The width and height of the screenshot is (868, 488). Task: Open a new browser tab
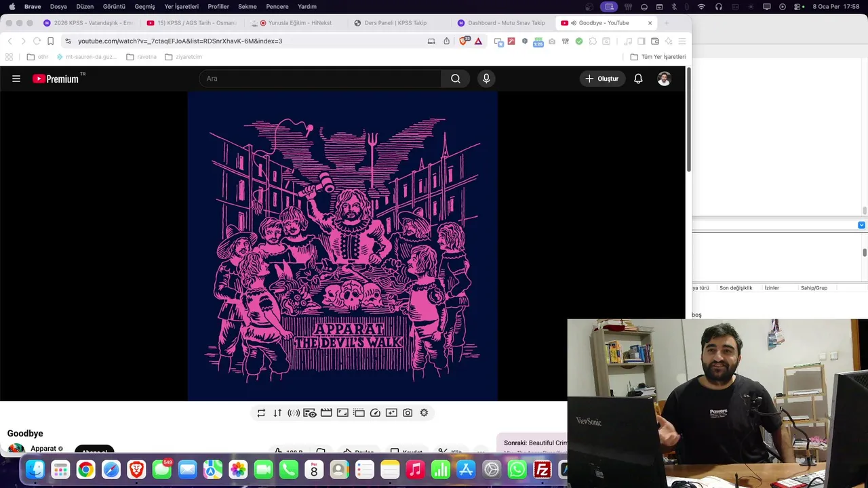(667, 23)
